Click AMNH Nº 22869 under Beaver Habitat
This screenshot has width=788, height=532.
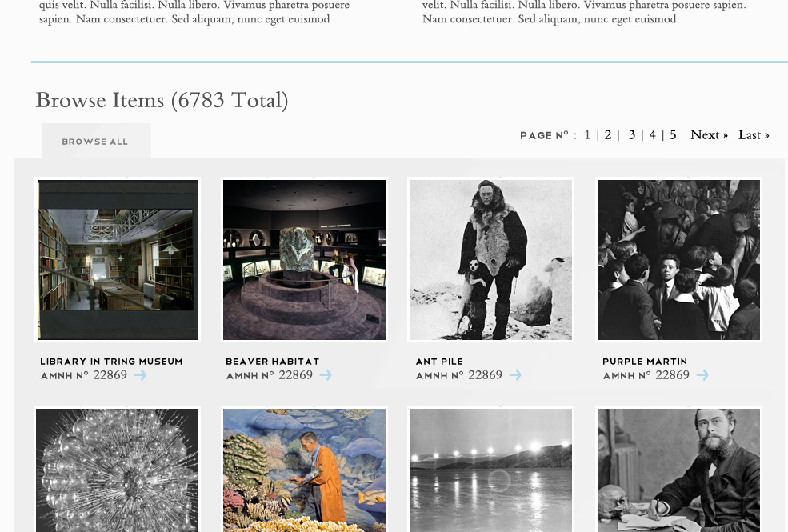[x=270, y=375]
